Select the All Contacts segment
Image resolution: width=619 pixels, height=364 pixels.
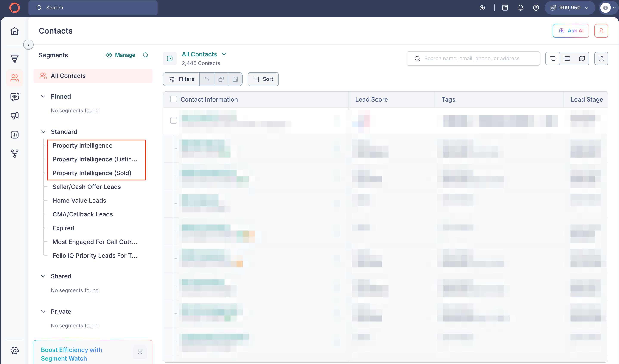click(x=93, y=76)
